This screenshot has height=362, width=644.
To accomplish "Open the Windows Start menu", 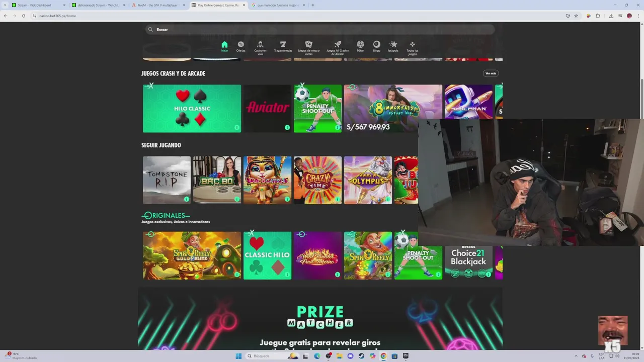I will [x=238, y=356].
